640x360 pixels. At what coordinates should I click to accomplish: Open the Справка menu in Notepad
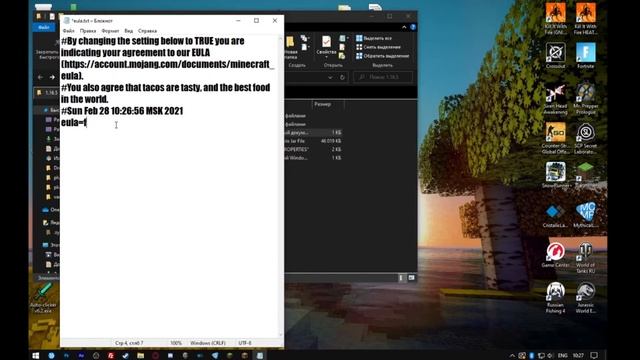point(147,31)
